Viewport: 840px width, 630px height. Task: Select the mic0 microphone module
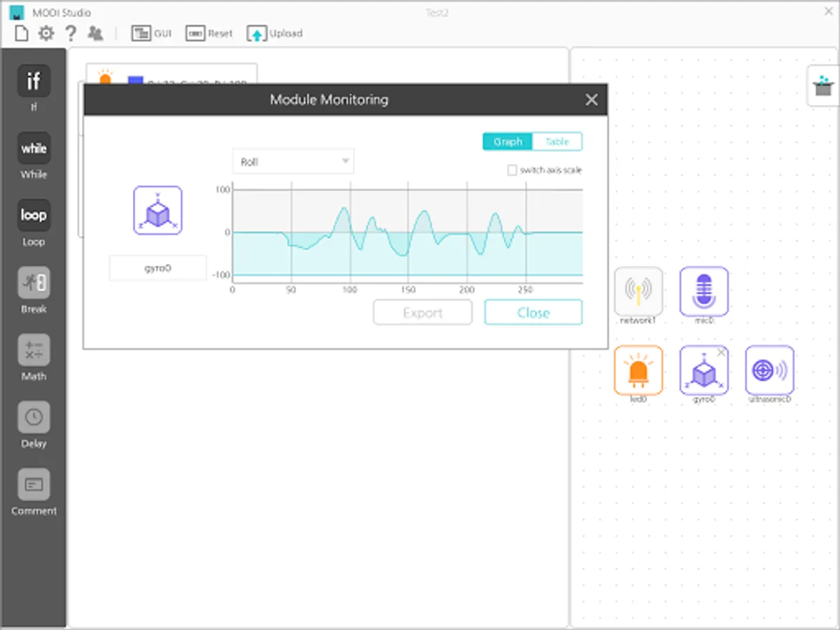[703, 291]
